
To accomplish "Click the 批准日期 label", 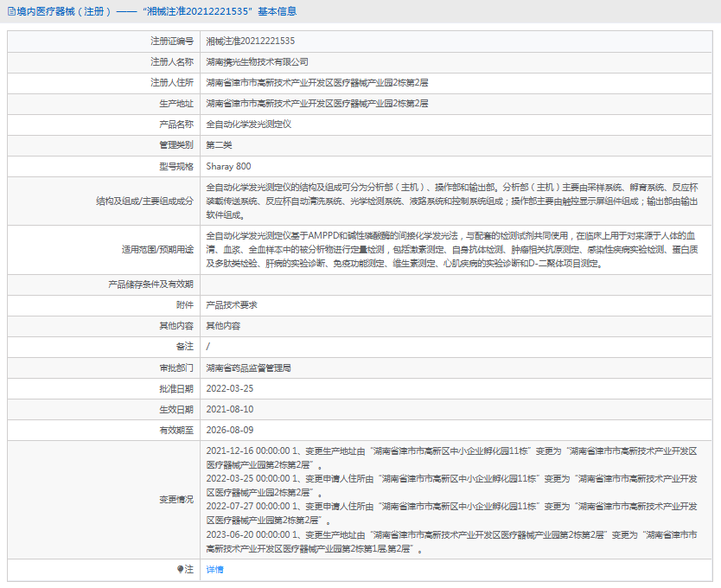I will point(176,389).
